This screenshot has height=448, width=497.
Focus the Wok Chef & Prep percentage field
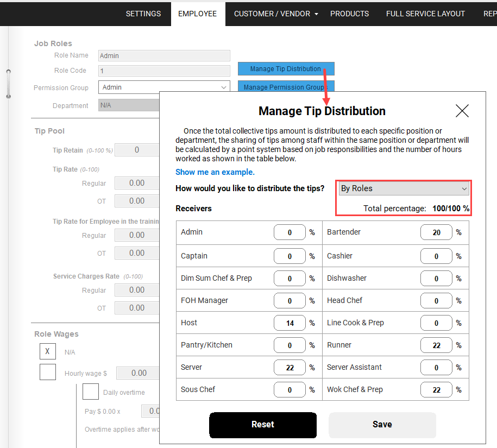(436, 390)
